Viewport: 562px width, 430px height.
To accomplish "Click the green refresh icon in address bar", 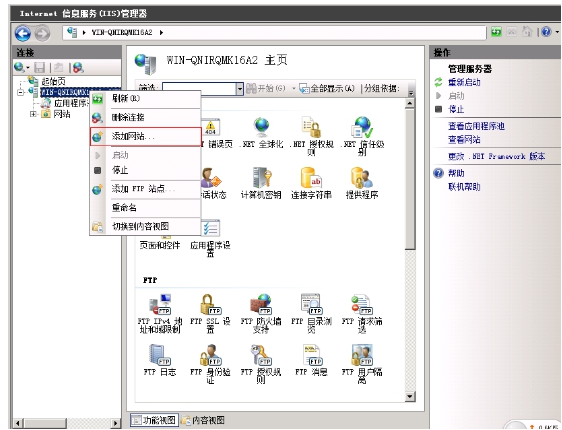I will (x=496, y=32).
